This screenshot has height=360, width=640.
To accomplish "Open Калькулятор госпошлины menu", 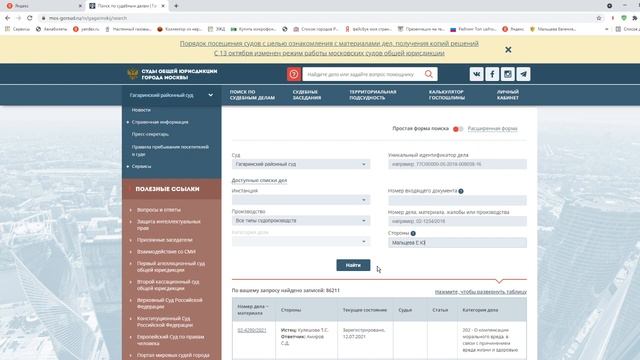I will coord(447,95).
